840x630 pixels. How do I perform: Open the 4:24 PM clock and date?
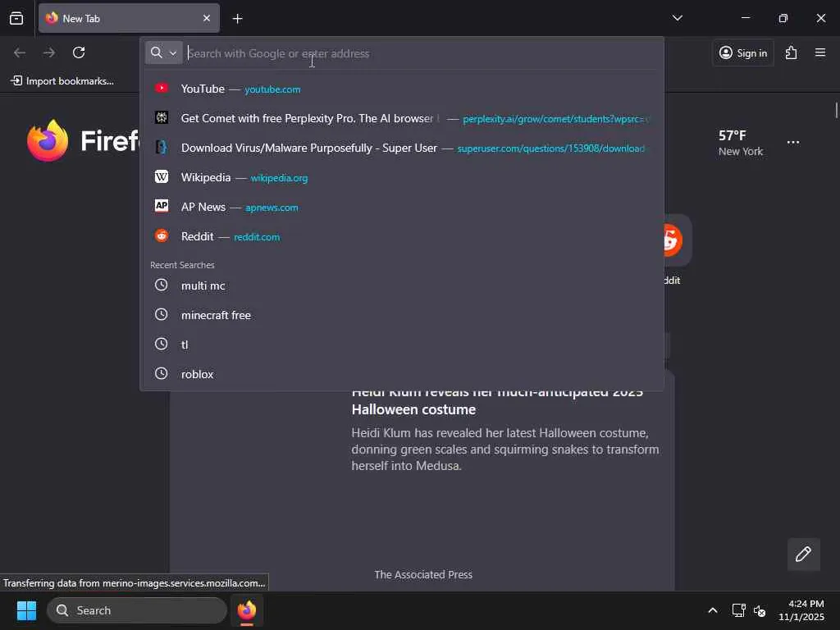(x=801, y=610)
